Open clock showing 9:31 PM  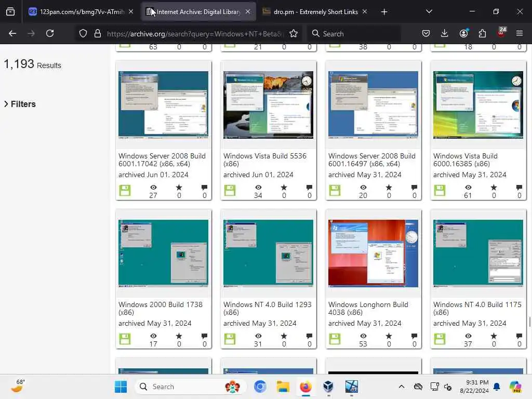[474, 387]
